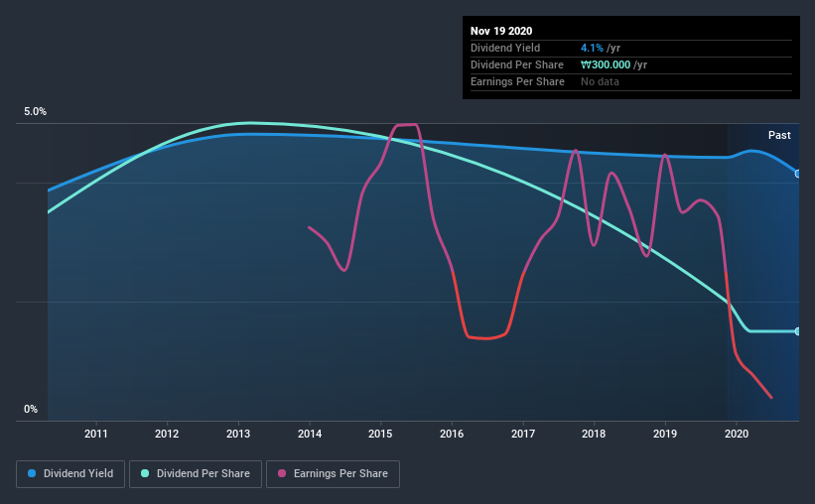Click the 2011 x-axis label
The width and height of the screenshot is (815, 504).
[95, 434]
